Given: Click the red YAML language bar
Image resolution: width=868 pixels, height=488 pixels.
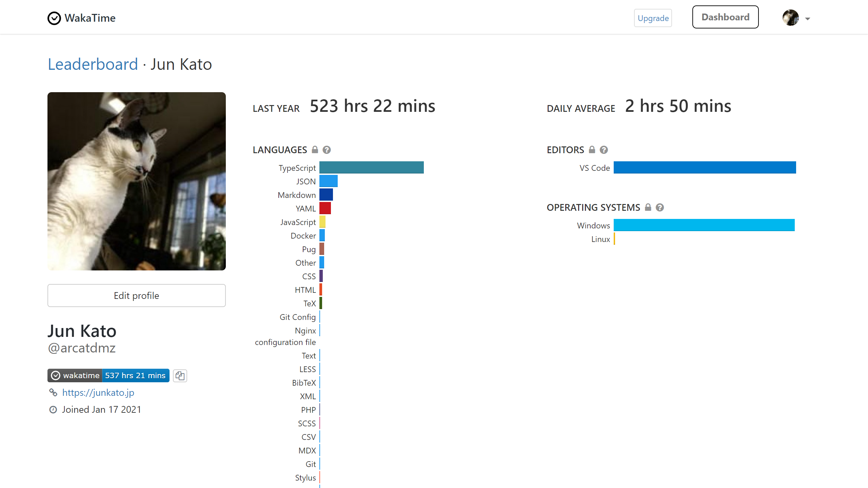Looking at the screenshot, I should pyautogui.click(x=325, y=208).
